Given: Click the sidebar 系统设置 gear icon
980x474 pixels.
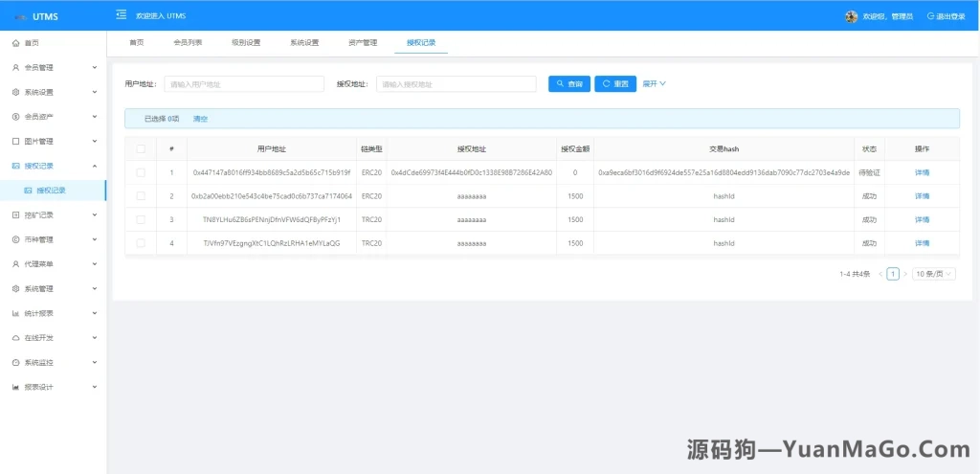Looking at the screenshot, I should 16,92.
